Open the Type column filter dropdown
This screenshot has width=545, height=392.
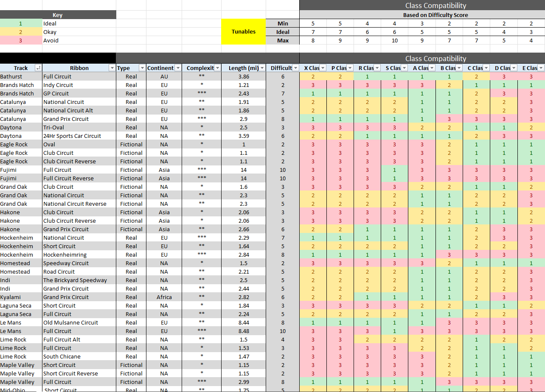pos(142,68)
